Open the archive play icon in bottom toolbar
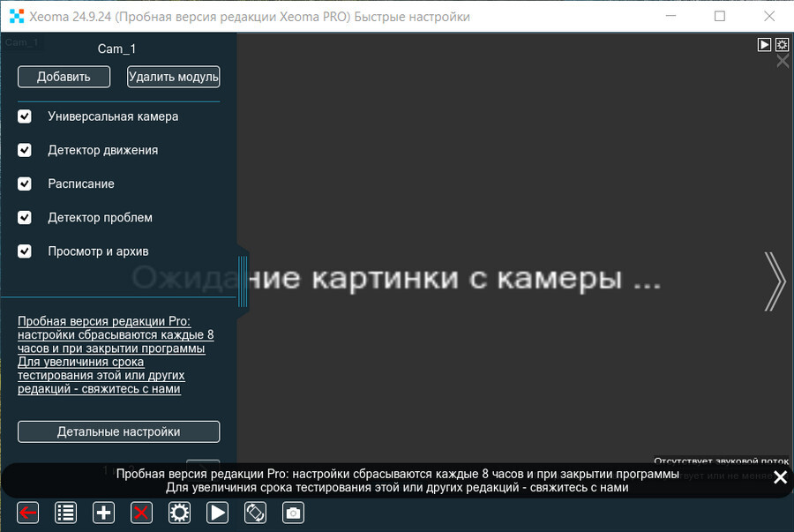The width and height of the screenshot is (794, 532). click(217, 513)
